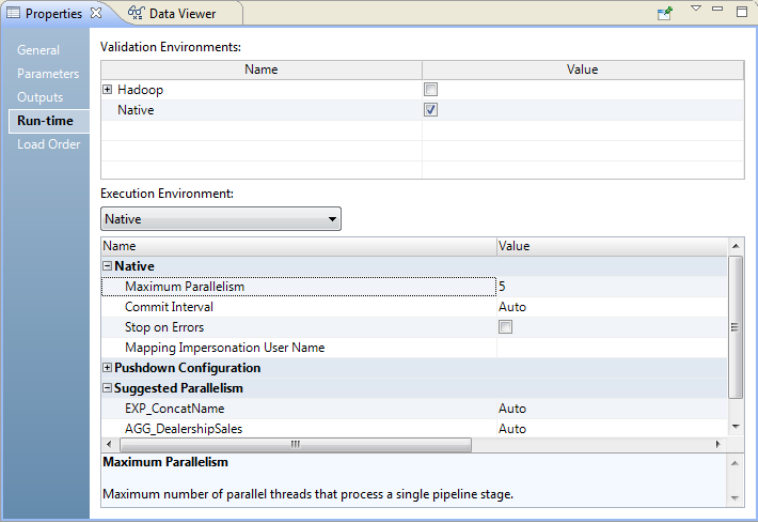Expand the Pushdown Configuration section
The height and width of the screenshot is (522, 758).
(108, 368)
